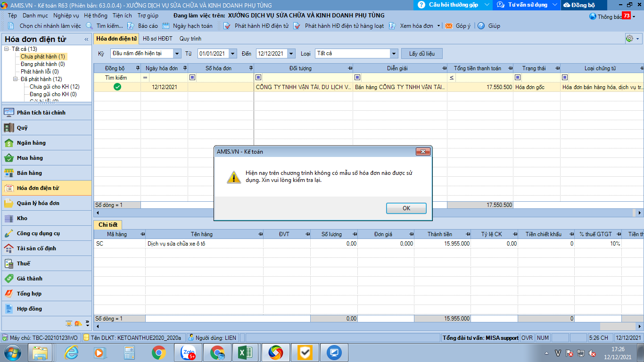Open Excel from the taskbar
Viewport: 644px width, 362px height.
coord(246,352)
